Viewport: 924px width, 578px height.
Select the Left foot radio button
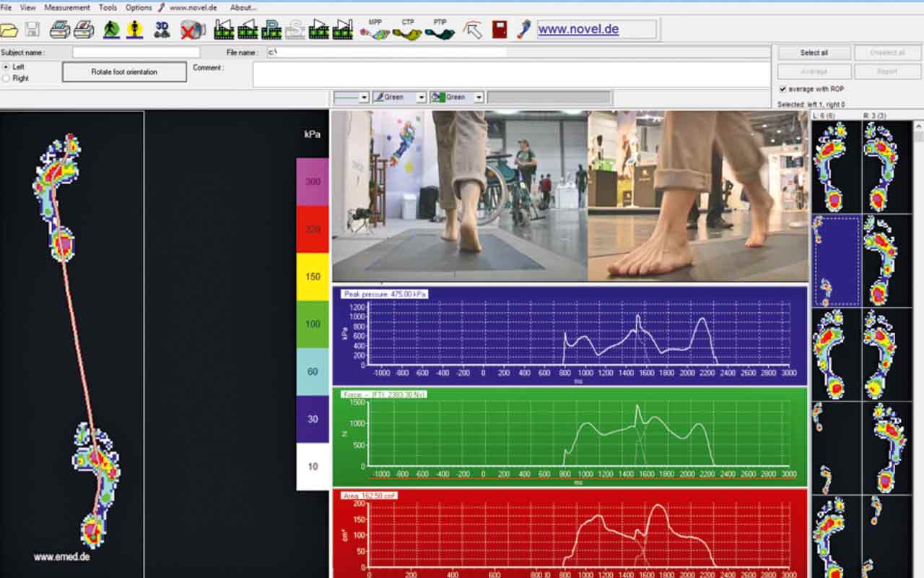tap(6, 66)
